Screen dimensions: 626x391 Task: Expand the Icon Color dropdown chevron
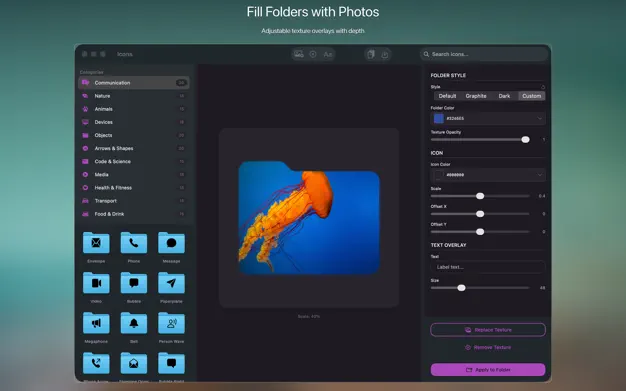tap(539, 175)
